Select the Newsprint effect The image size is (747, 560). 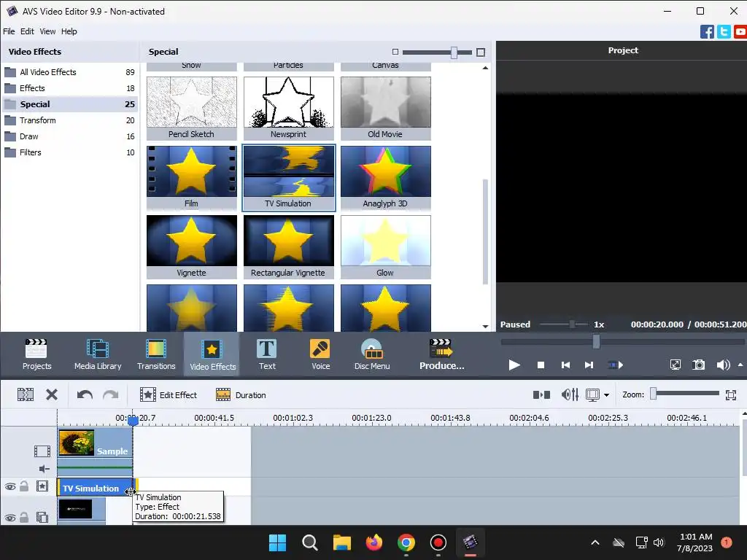click(x=289, y=108)
